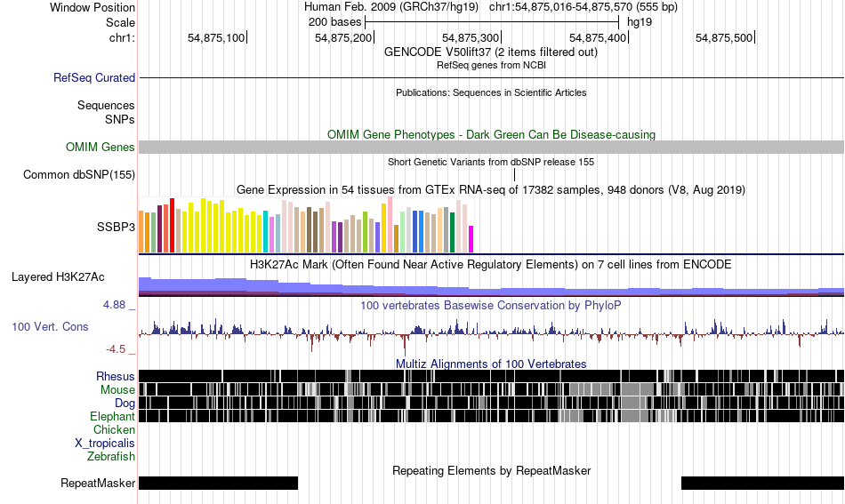Screen dimensions: 845x504
Task: Select the Zebrafish species label
Action: click(111, 456)
